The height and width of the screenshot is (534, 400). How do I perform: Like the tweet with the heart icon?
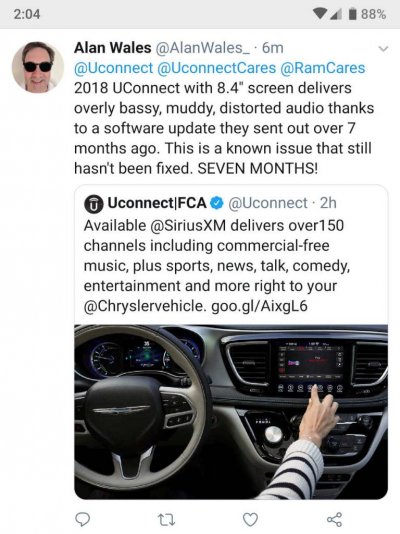pos(250,520)
